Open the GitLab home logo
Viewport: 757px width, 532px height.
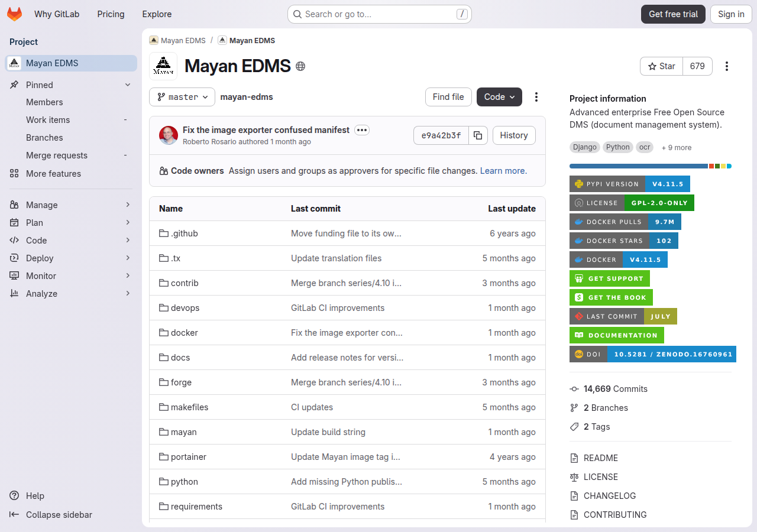pos(14,14)
